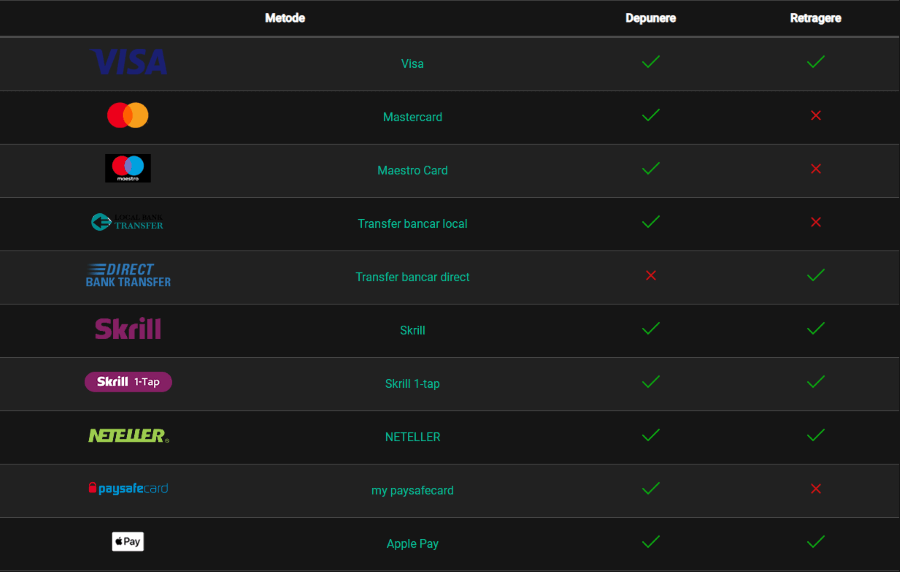Click Skrill 1-tap deposit checkmark
Screen dimensions: 900x572
651,382
